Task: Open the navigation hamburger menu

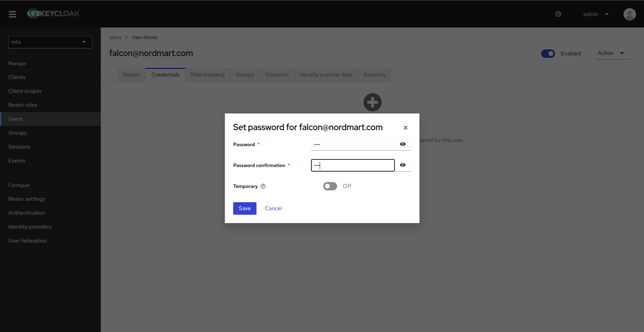Action: pyautogui.click(x=13, y=14)
